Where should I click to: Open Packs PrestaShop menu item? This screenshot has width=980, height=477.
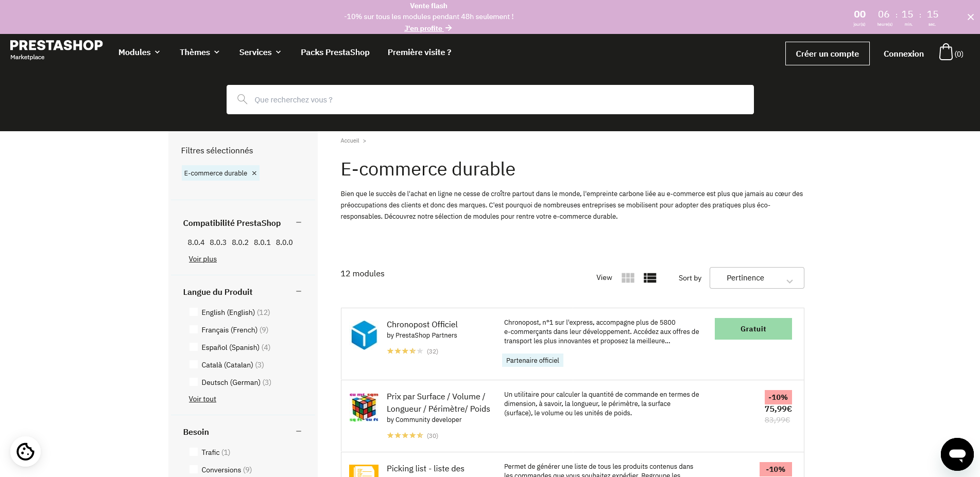(x=335, y=52)
